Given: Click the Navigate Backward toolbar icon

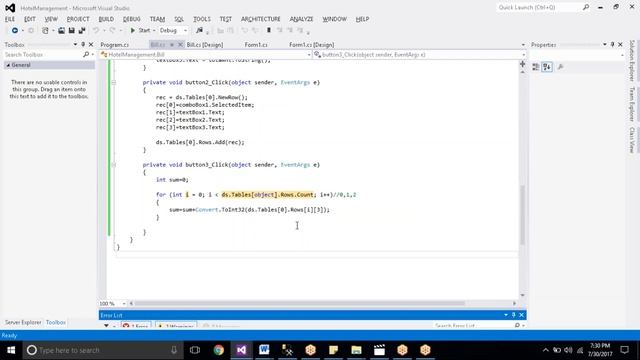Looking at the screenshot, I should [15, 31].
